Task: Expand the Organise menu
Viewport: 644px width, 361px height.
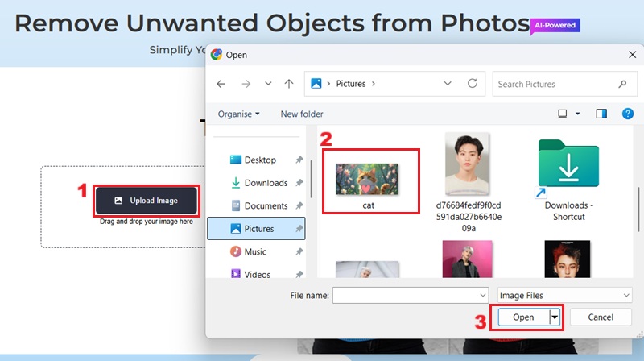Action: coord(238,114)
